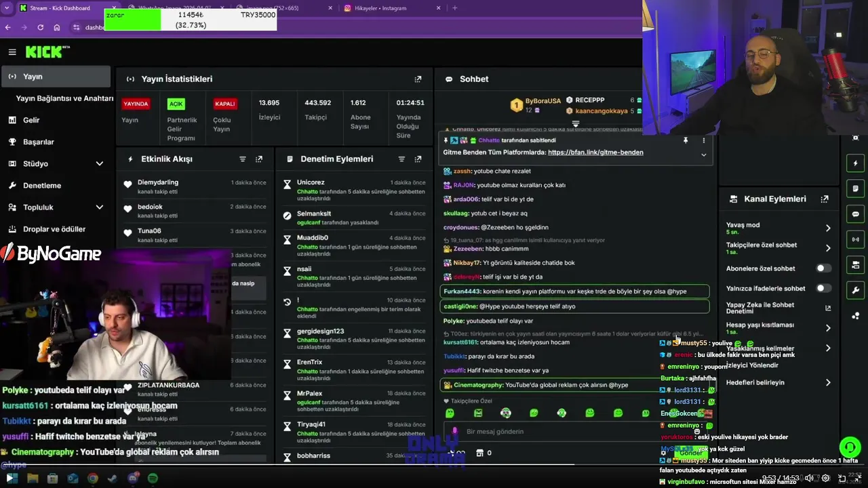The image size is (868, 488).
Task: Click the KAPALI Çoklu Yayın badge
Action: (x=224, y=104)
